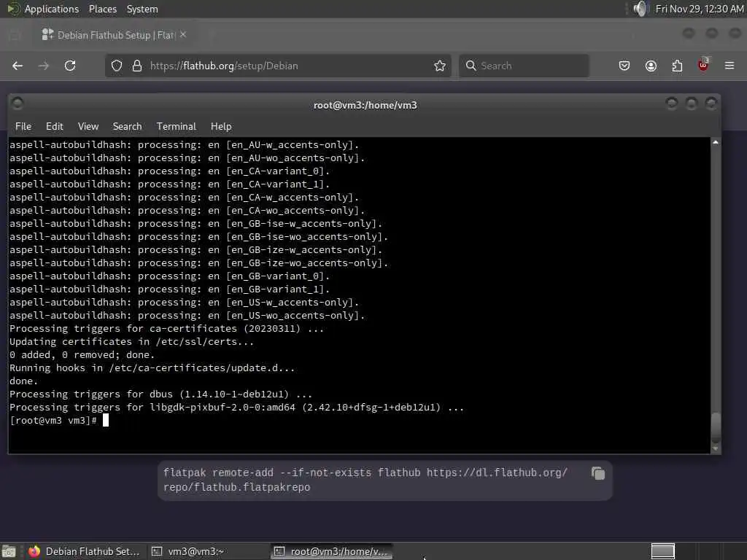
Task: Click the en_AU-w_accents-only aspell line
Action: [185, 145]
